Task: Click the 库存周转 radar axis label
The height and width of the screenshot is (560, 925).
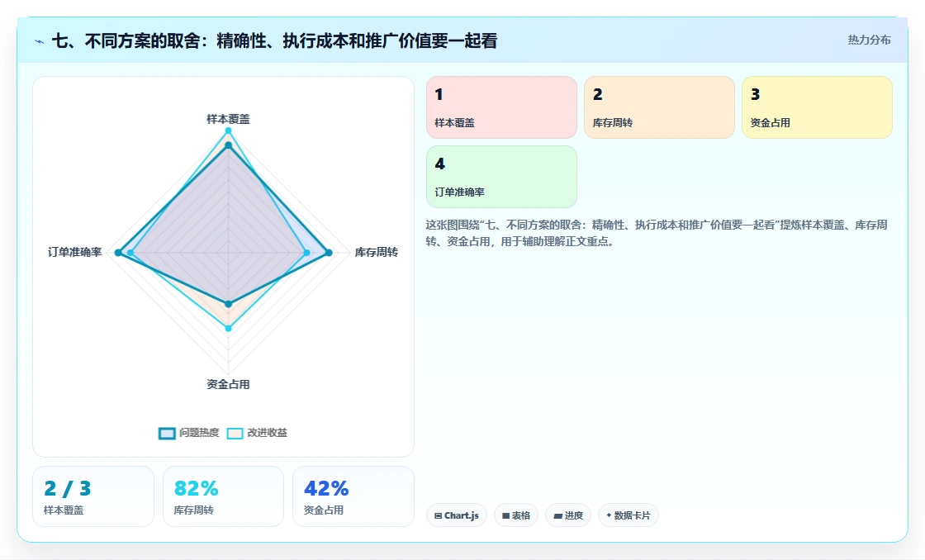Action: tap(377, 253)
